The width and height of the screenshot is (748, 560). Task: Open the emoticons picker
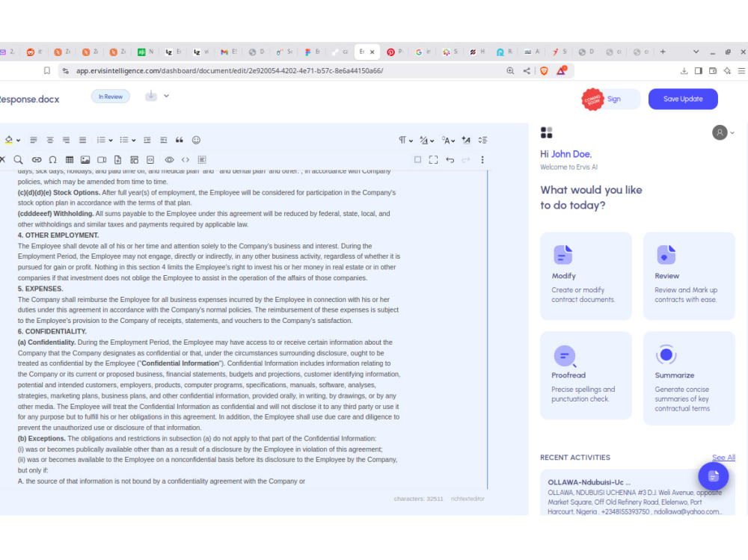coord(196,140)
